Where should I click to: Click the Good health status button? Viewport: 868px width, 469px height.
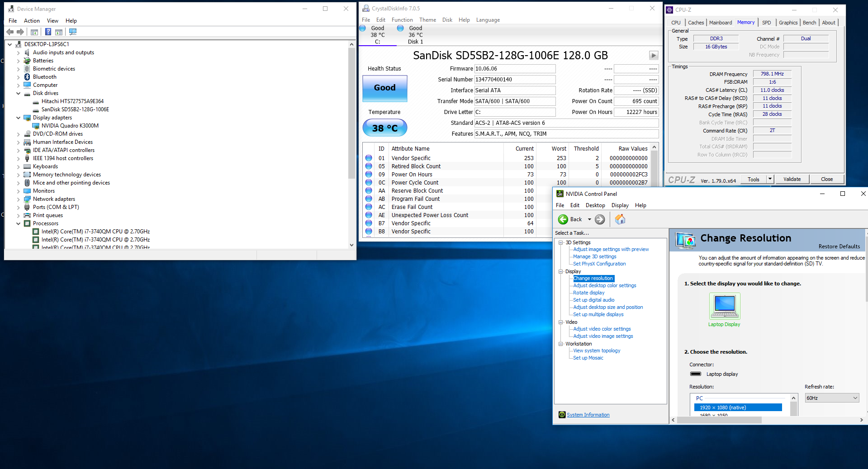pyautogui.click(x=384, y=88)
